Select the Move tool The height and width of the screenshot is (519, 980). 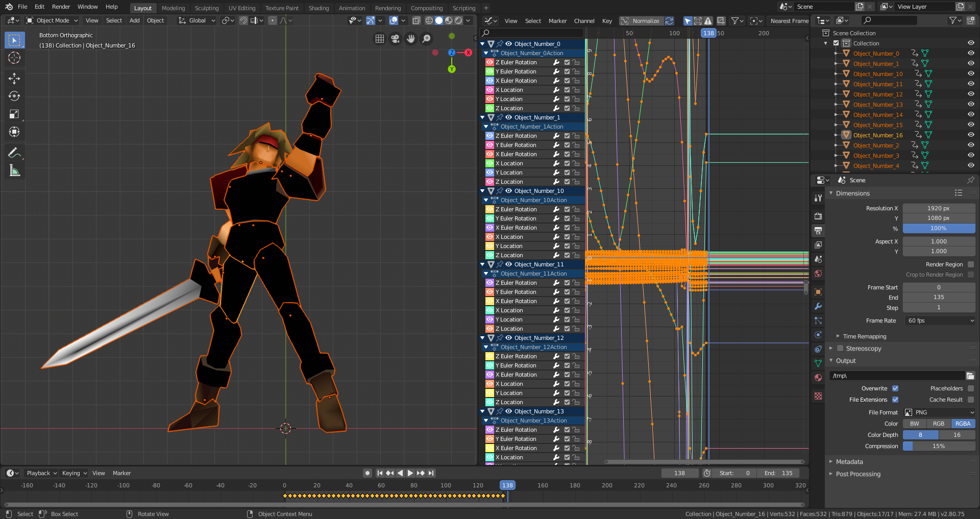click(14, 78)
